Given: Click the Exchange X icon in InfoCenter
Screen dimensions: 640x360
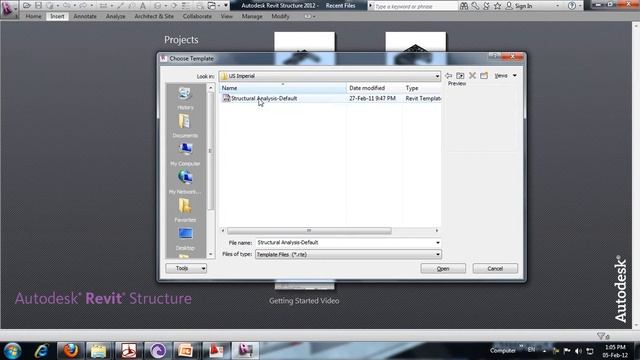Looking at the screenshot, I should point(486,6).
